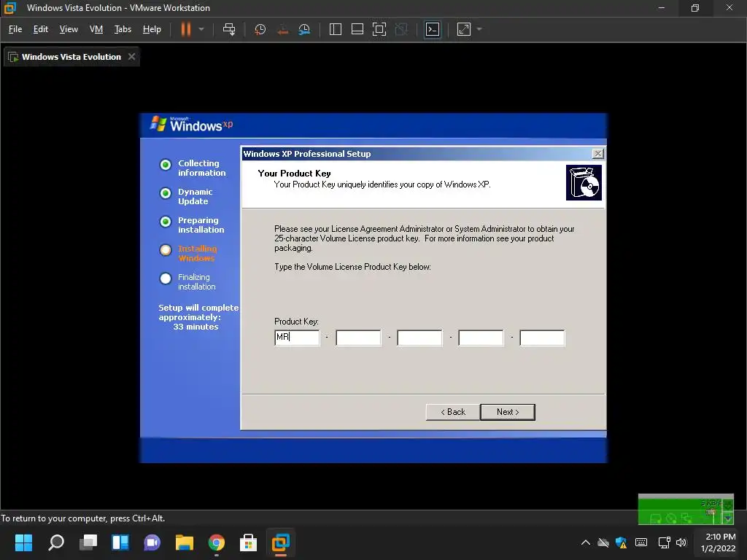Click the VMware Workstation title bar icon
Screen dimensions: 747x560
coord(10,7)
